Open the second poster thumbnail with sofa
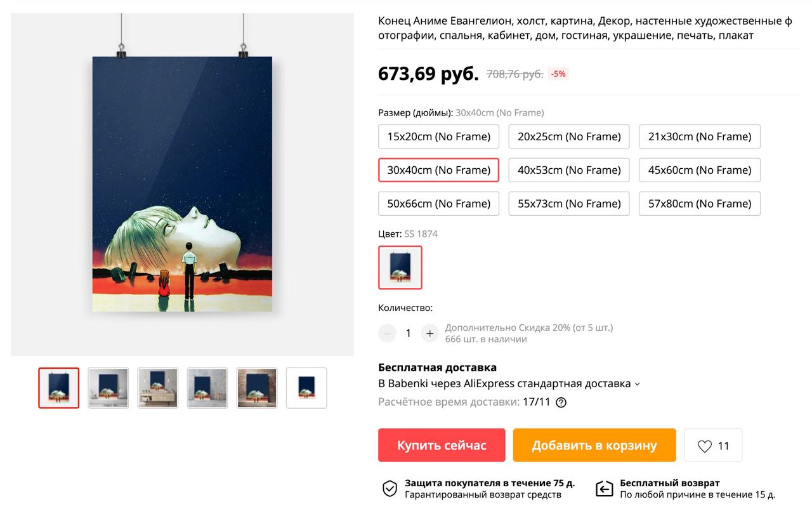Viewport: 812px width, 523px height. pos(108,388)
